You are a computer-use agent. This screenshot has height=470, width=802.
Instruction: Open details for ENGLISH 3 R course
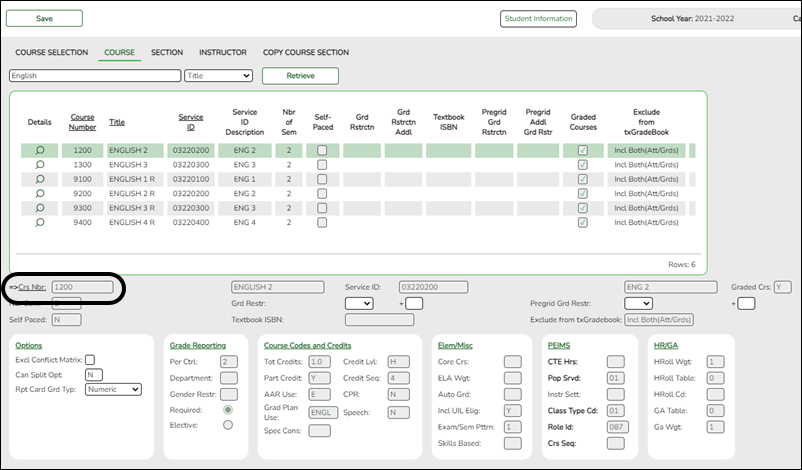(40, 208)
